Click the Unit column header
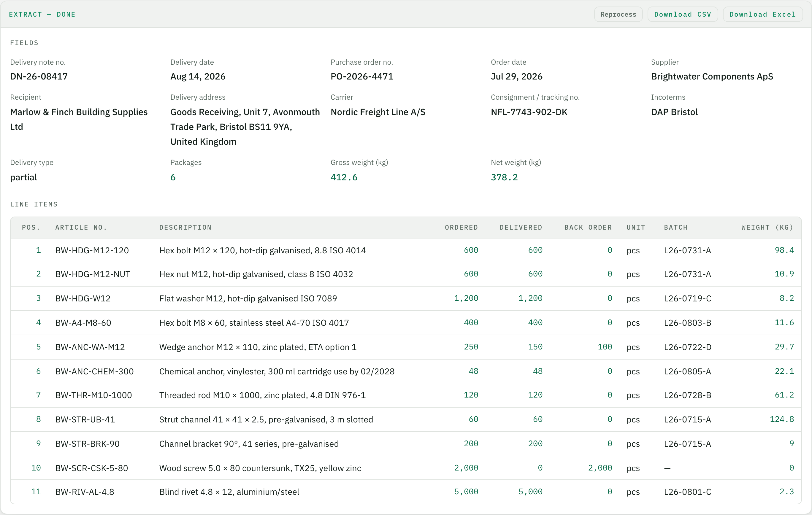Viewport: 812px width, 515px height. click(636, 228)
